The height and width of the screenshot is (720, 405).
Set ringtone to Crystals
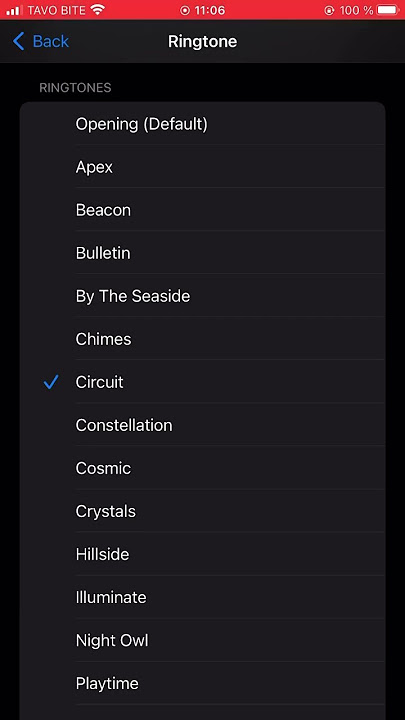coord(202,511)
